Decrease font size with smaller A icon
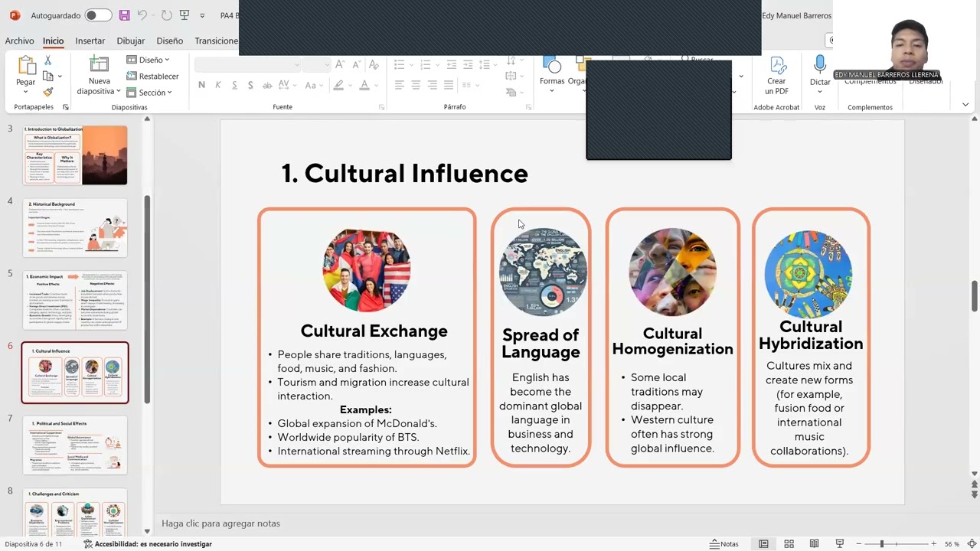This screenshot has height=551, width=980. coord(357,65)
